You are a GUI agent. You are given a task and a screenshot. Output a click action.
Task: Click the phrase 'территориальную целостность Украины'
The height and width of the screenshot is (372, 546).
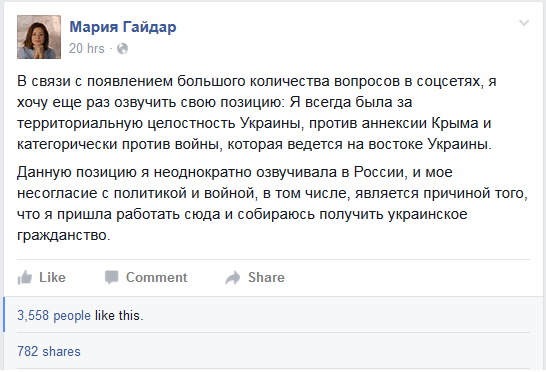pos(158,123)
